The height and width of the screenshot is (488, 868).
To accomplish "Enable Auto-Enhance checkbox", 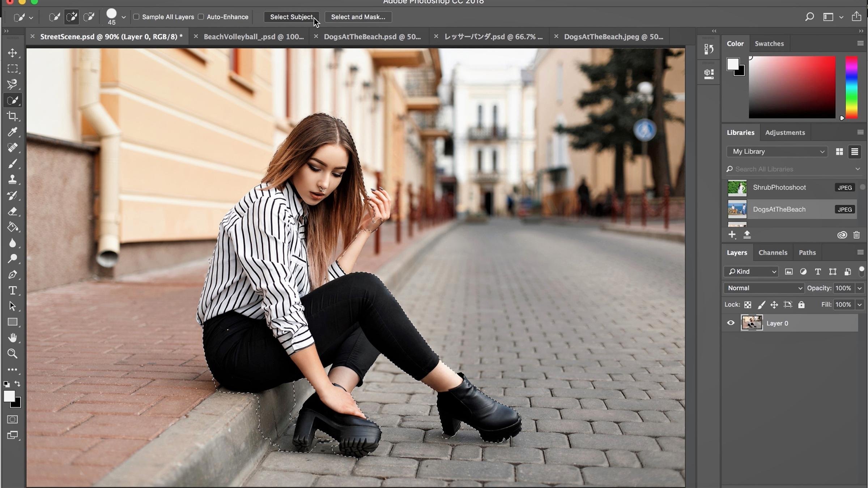I will pos(201,17).
